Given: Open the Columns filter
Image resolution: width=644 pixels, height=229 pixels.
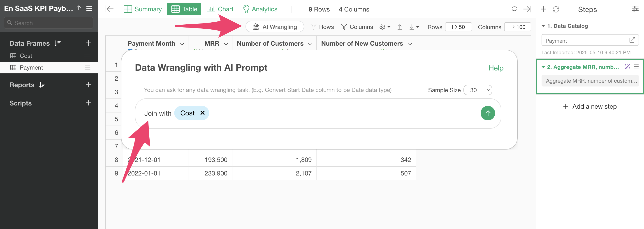Looking at the screenshot, I should pos(357,27).
